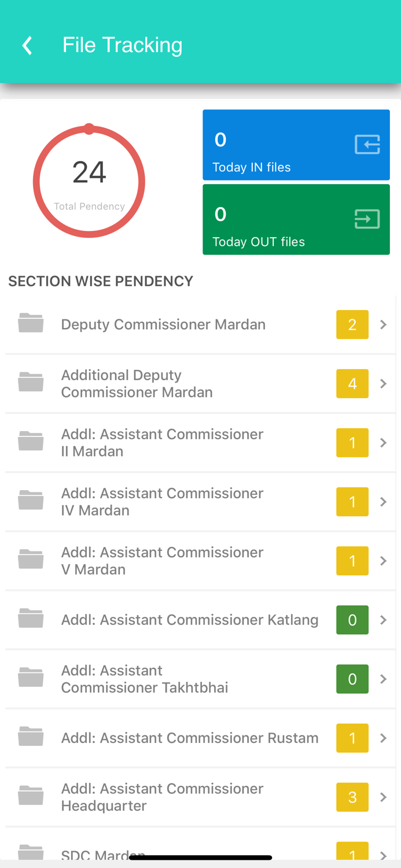This screenshot has width=401, height=868.
Task: Expand the Deputy Commissioner Mardan row chevron
Action: click(383, 324)
